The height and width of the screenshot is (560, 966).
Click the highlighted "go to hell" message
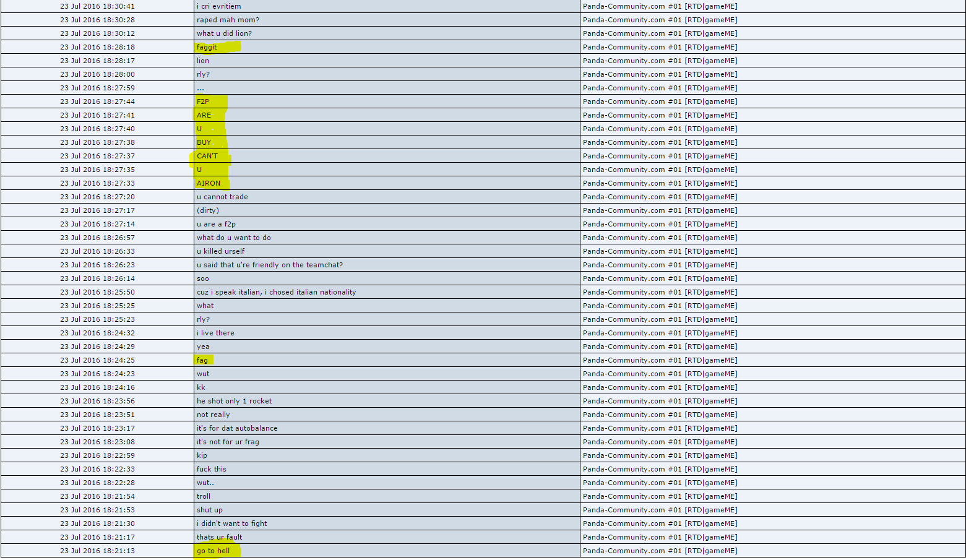point(213,551)
